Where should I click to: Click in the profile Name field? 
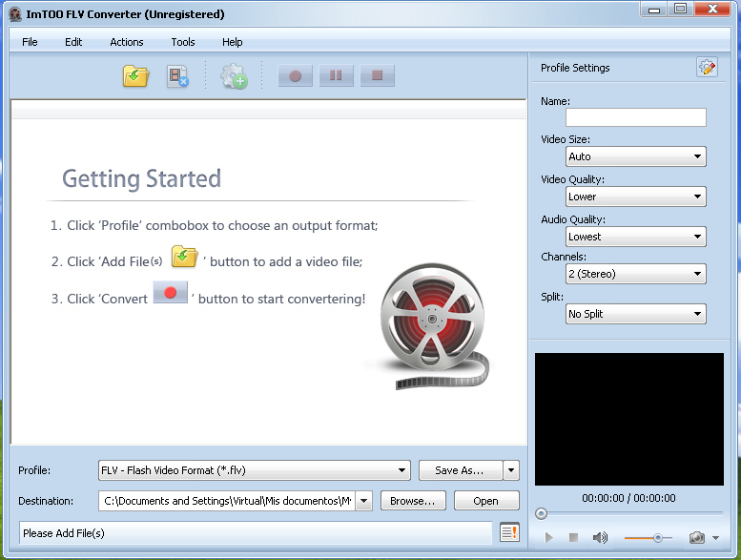[635, 117]
